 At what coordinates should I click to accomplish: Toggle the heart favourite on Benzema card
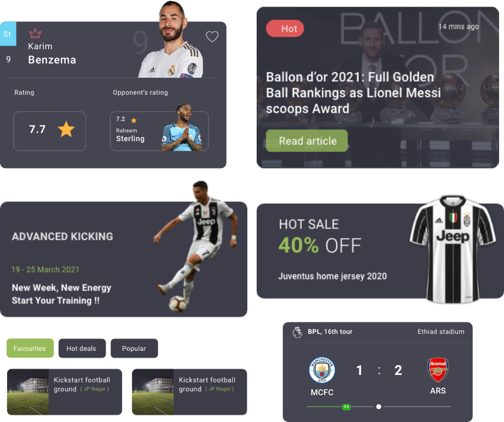212,37
